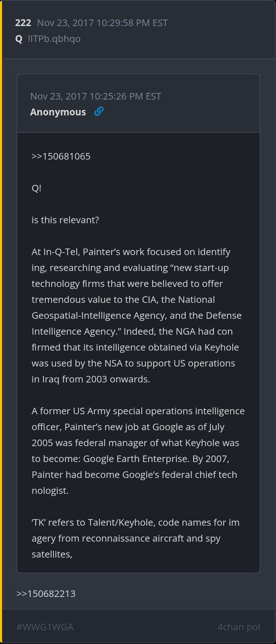This screenshot has height=644, width=276.
Task: Select the Q author name
Action: coord(19,39)
